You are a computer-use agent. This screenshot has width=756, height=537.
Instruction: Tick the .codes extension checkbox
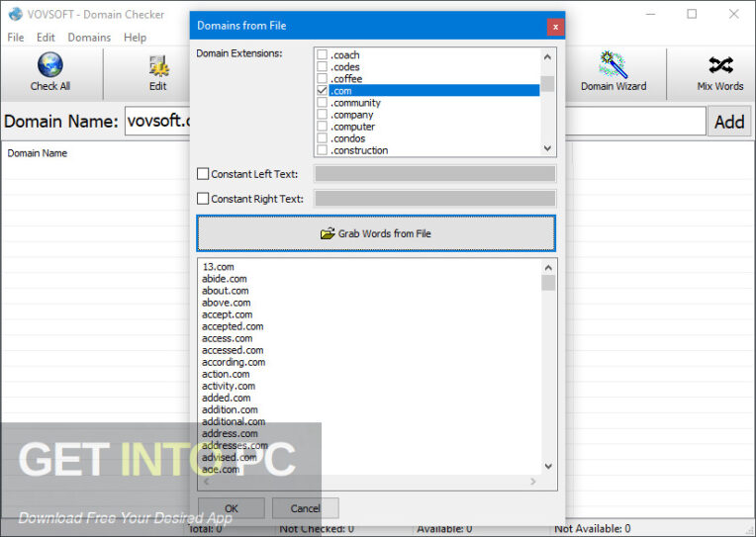click(x=322, y=66)
